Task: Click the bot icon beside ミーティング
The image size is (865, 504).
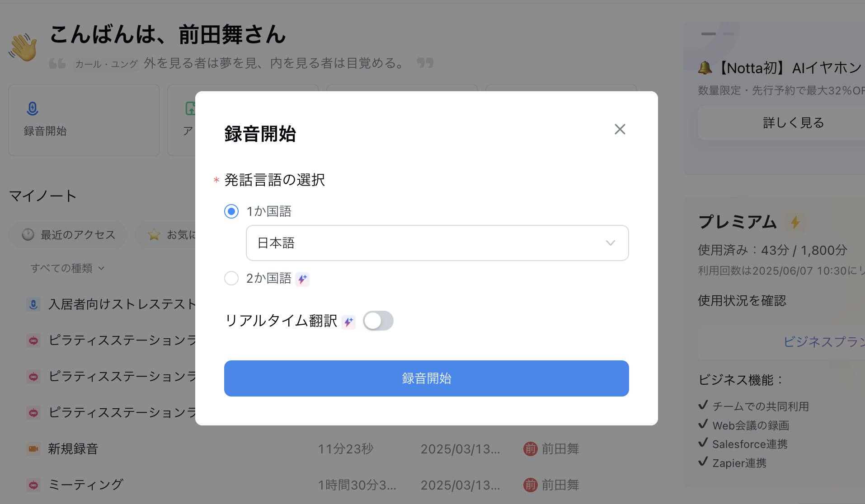Action: 33,485
